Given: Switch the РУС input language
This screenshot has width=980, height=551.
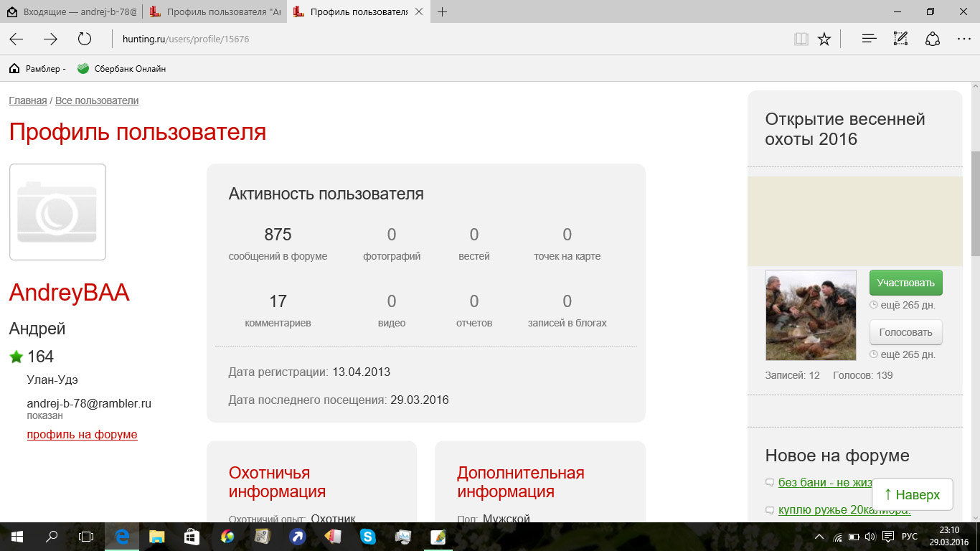Looking at the screenshot, I should tap(909, 537).
